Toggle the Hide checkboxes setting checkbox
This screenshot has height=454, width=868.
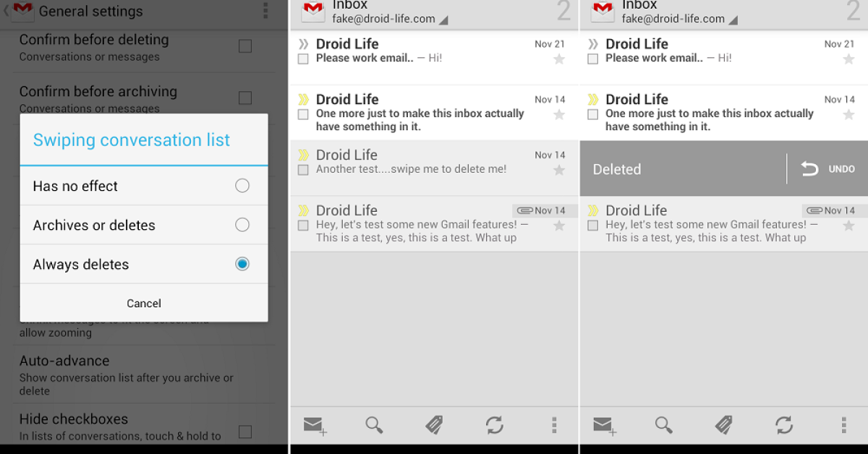coord(245,432)
